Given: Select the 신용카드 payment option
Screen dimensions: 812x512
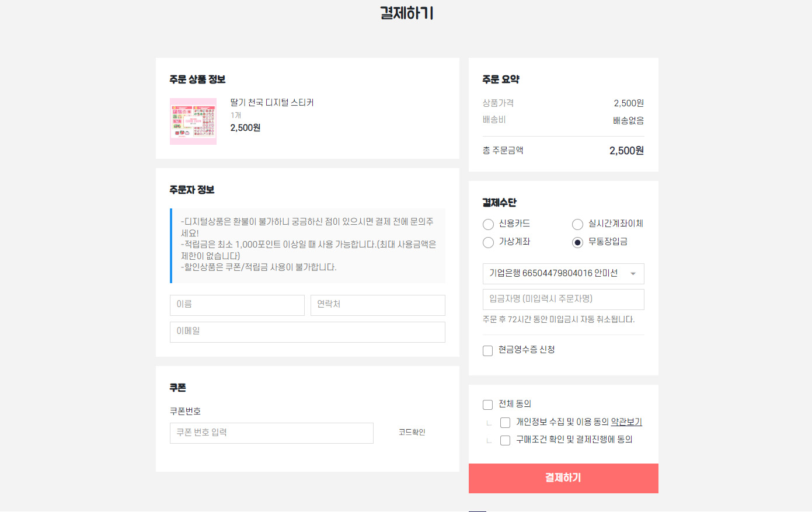Looking at the screenshot, I should (x=489, y=224).
